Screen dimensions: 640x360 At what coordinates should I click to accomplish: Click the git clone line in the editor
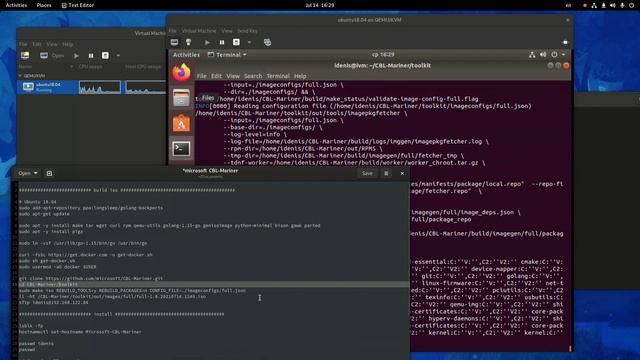point(91,278)
